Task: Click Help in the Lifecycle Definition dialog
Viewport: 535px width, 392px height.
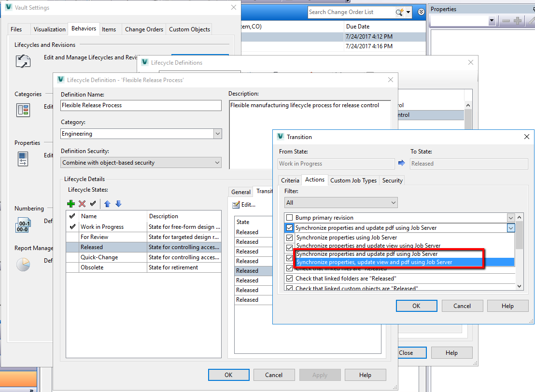Action: (365, 375)
